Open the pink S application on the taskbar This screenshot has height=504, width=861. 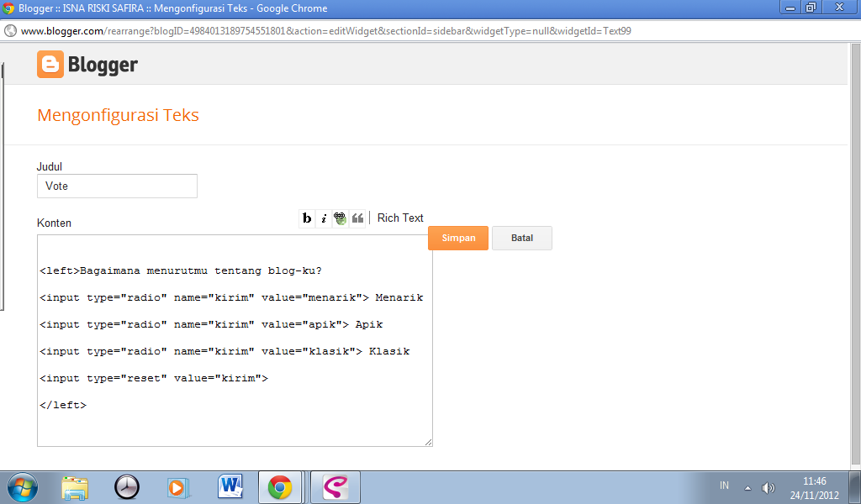[335, 487]
